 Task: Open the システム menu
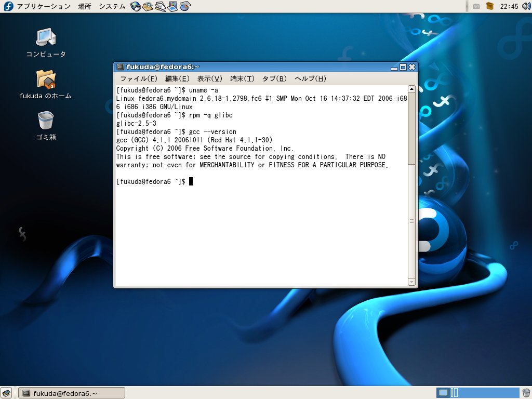pos(112,6)
